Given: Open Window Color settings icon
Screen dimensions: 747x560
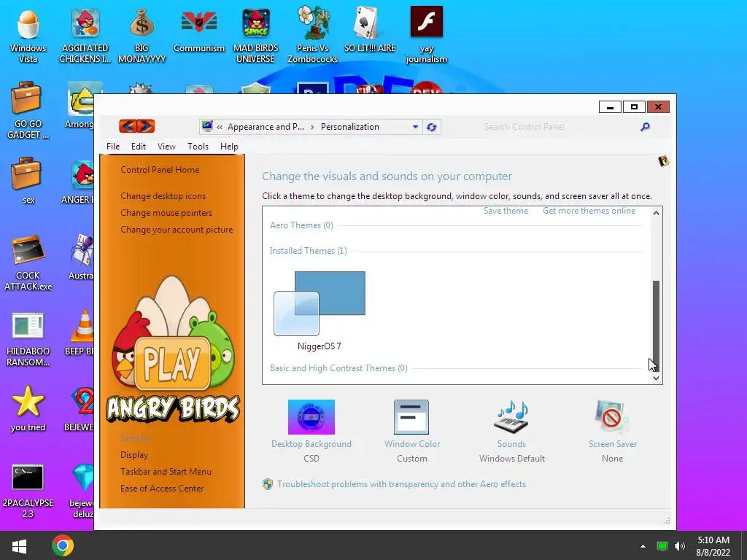Looking at the screenshot, I should point(411,417).
